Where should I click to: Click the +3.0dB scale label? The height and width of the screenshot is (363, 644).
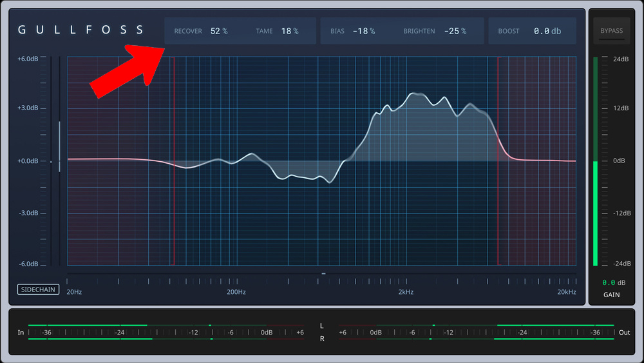28,108
